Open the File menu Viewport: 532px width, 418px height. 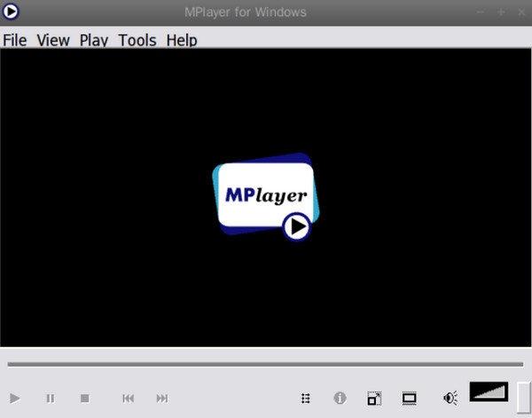coord(14,40)
